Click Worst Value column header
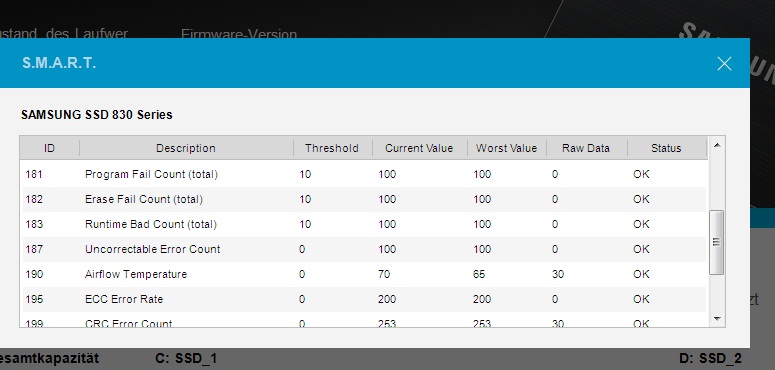 click(506, 148)
